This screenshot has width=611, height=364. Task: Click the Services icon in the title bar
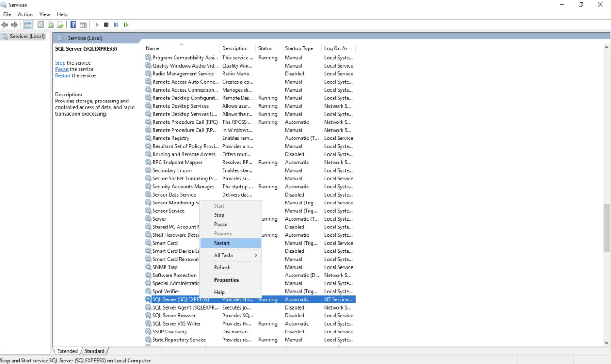click(x=4, y=5)
